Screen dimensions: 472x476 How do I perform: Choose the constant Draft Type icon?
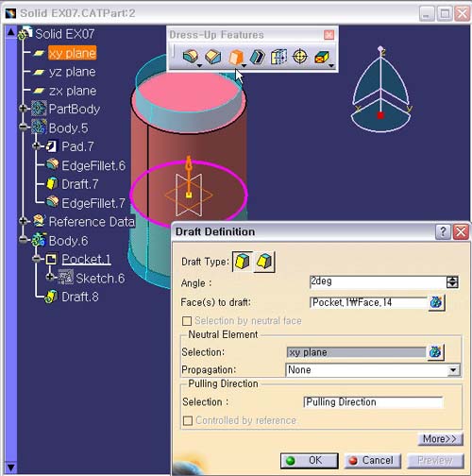point(242,262)
